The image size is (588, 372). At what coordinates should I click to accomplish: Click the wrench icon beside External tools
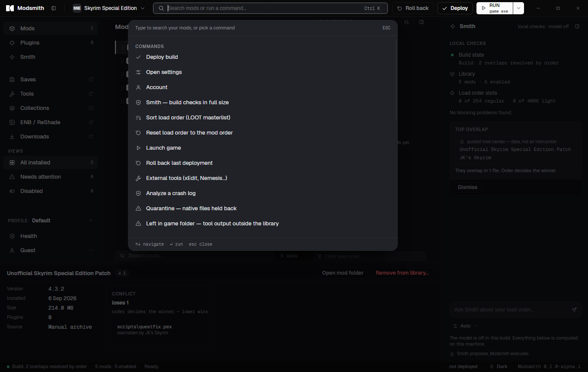(138, 178)
